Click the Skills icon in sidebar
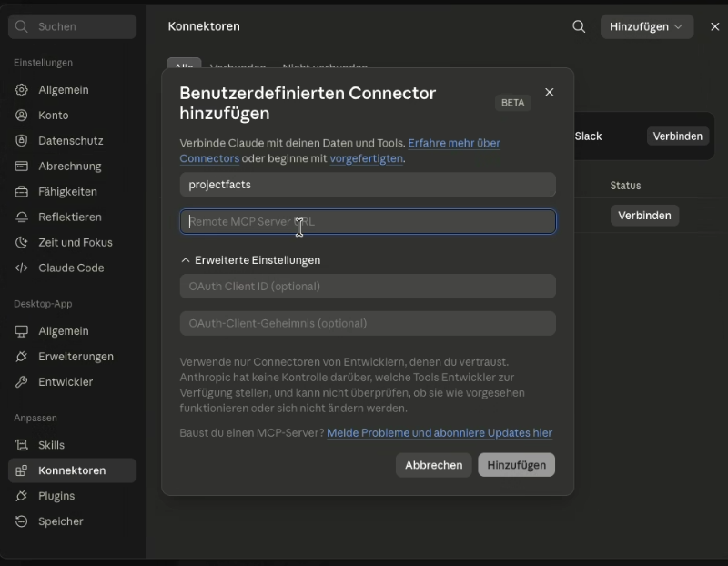The width and height of the screenshot is (728, 566). [x=21, y=445]
